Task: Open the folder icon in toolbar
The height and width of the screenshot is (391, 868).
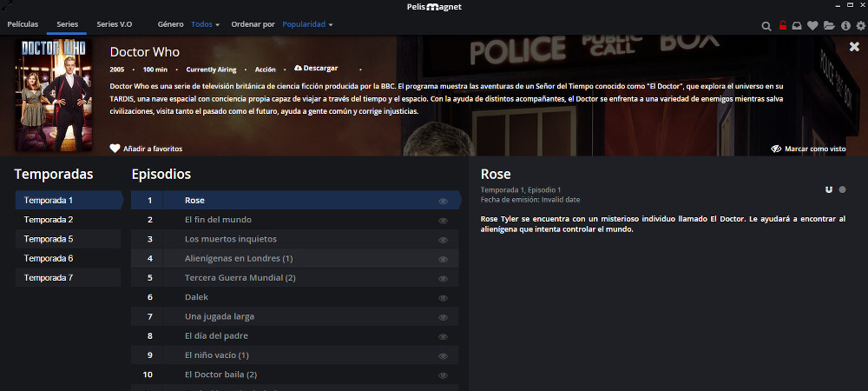Action: pos(829,26)
